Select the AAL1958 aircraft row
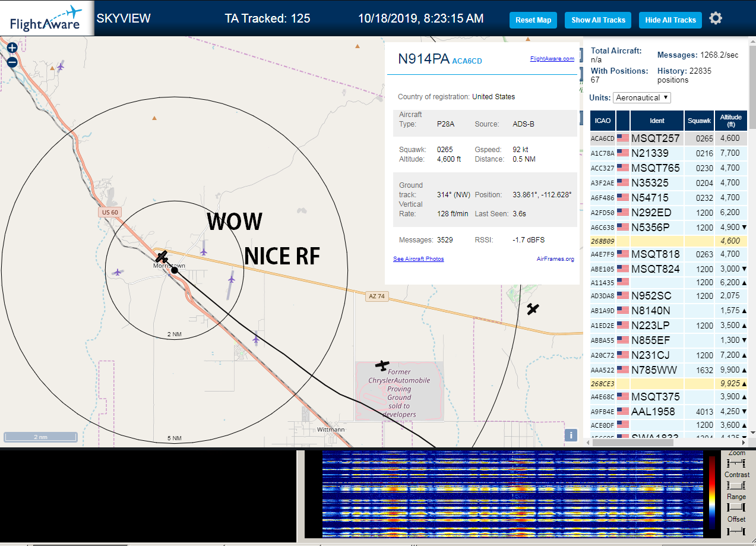756x546 pixels. click(669, 412)
